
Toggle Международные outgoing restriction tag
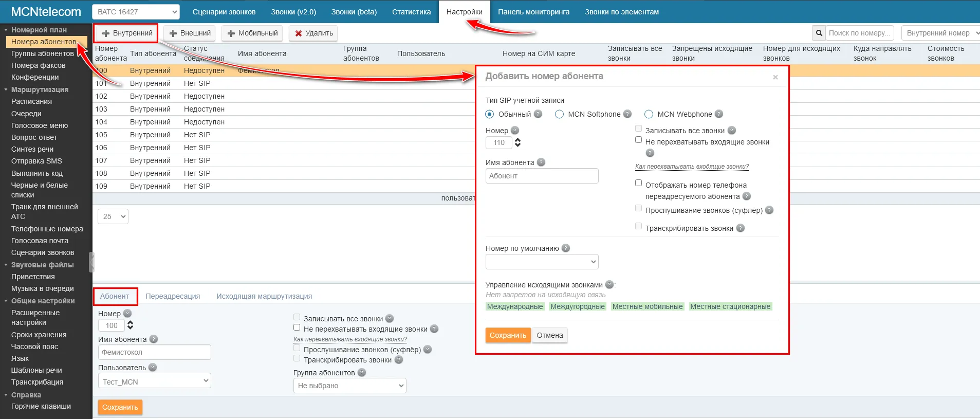click(x=515, y=306)
